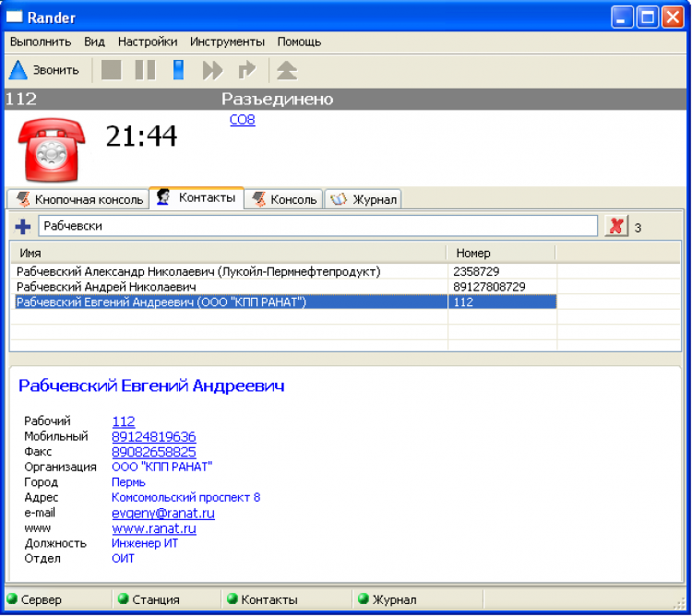The width and height of the screenshot is (692, 616).
Task: Dial the mobile number 89124819636
Action: pyautogui.click(x=153, y=436)
